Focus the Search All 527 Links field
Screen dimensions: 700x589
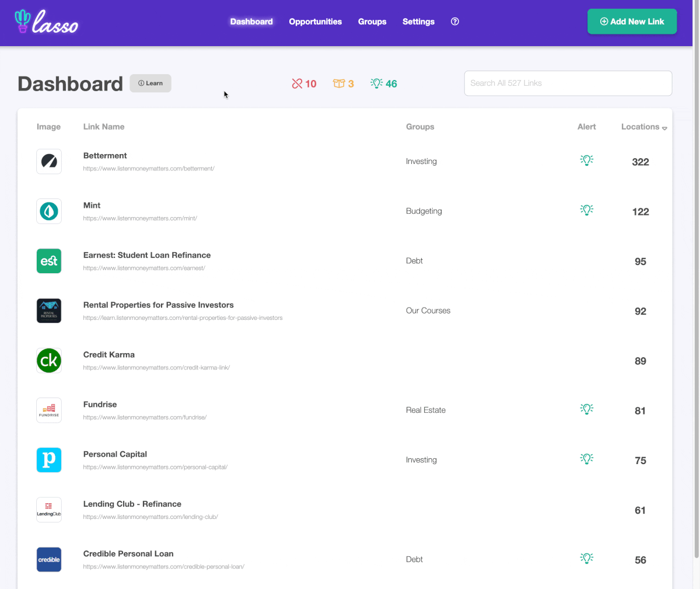point(568,83)
